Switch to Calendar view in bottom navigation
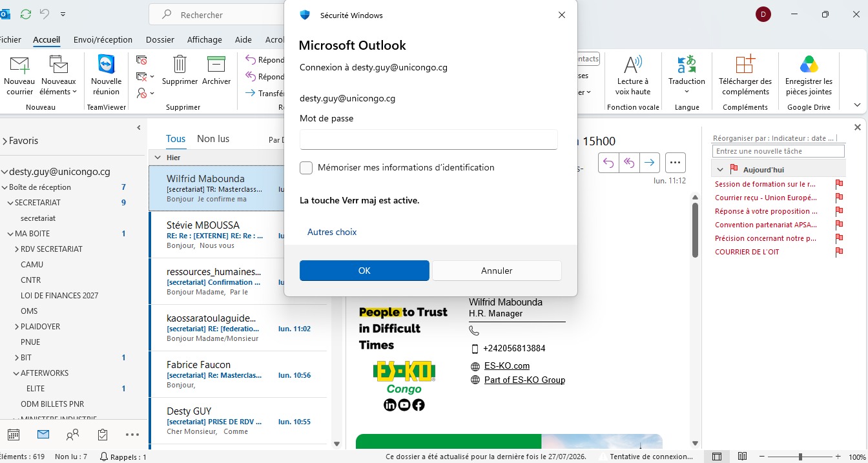Screen dimensions: 868x463 click(x=14, y=435)
